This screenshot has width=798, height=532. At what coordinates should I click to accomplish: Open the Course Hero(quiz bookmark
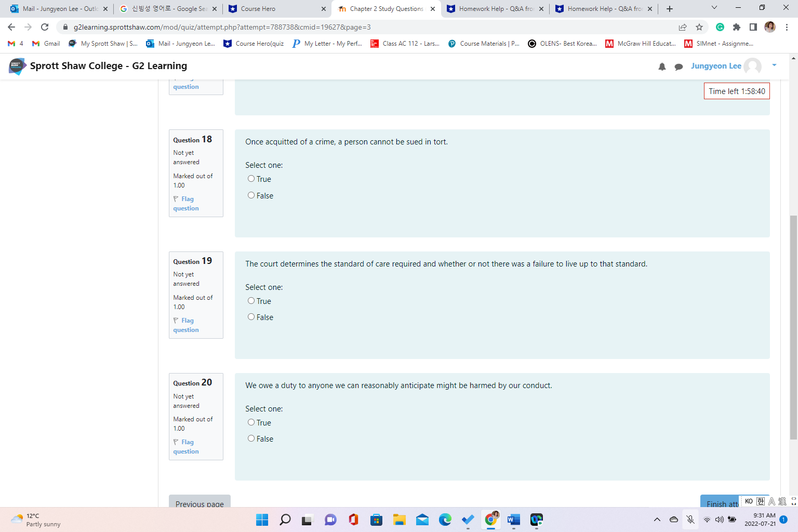(254, 44)
